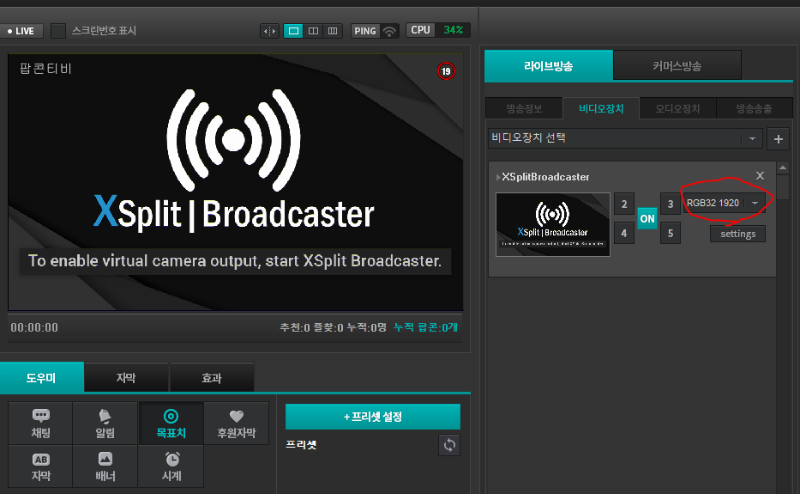
Task: Refresh the 프리셋 list
Action: 449,445
